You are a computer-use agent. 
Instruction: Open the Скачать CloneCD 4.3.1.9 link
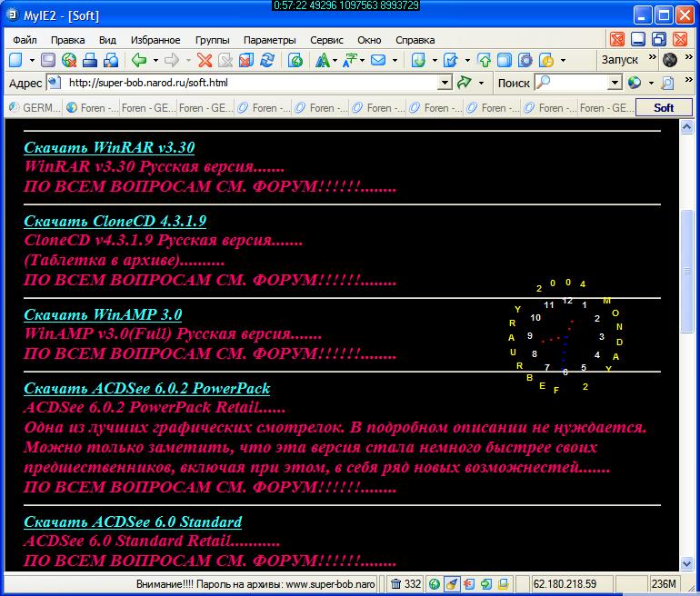click(115, 221)
